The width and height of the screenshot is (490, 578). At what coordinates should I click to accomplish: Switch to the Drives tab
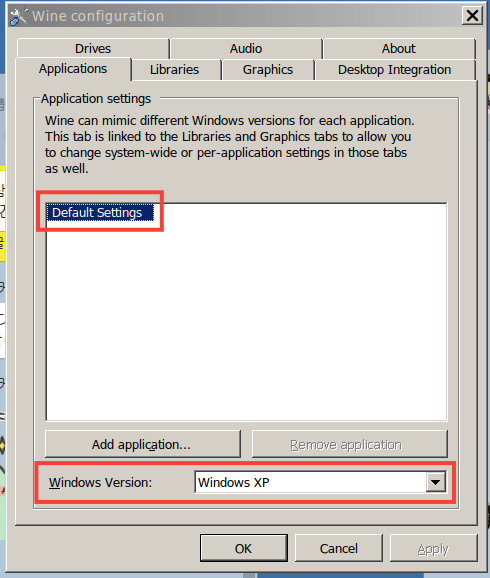tap(93, 49)
